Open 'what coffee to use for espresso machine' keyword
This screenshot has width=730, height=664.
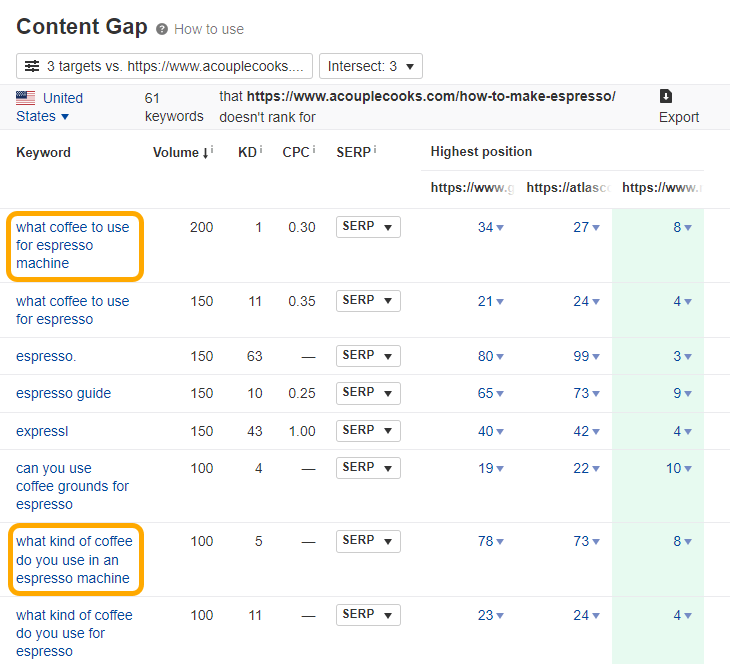pos(72,245)
